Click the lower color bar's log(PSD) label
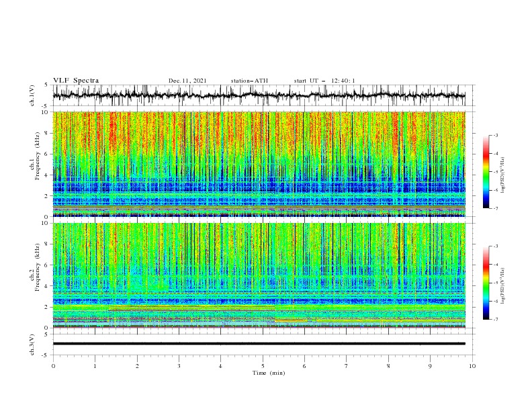This screenshot has width=532, height=411. [502, 285]
